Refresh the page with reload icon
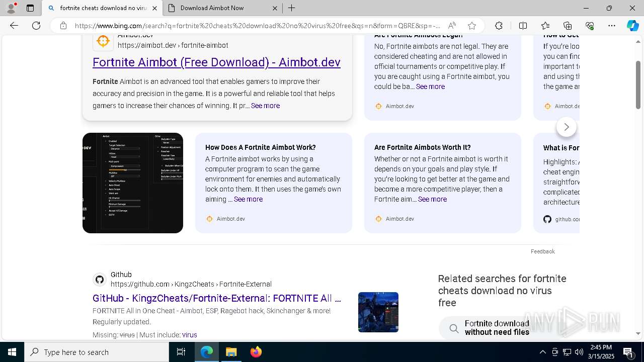This screenshot has width=644, height=362. 36,26
